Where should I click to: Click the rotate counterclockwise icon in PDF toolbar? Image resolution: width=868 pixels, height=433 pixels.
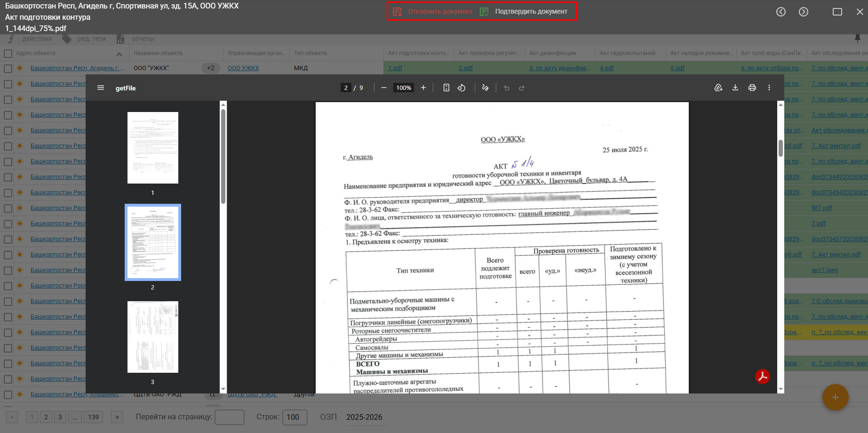pyautogui.click(x=462, y=88)
